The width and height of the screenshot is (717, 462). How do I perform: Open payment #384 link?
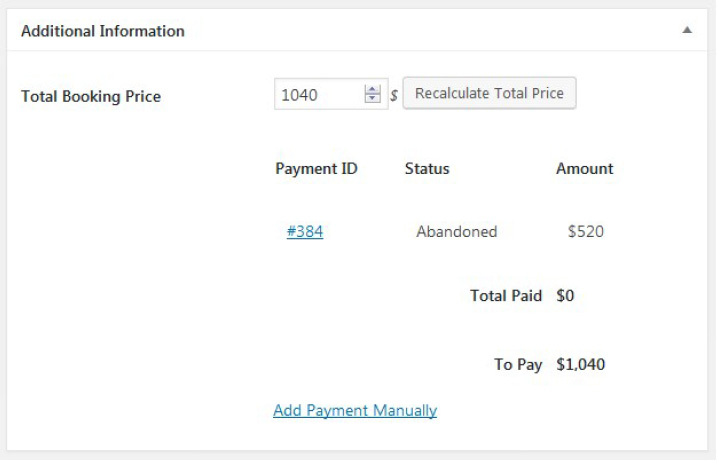pos(305,232)
